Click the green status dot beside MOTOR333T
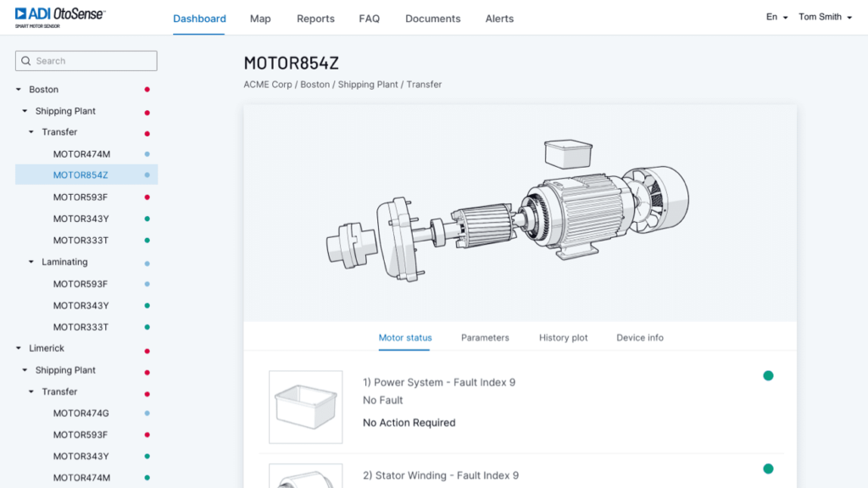The image size is (868, 488). (x=147, y=240)
